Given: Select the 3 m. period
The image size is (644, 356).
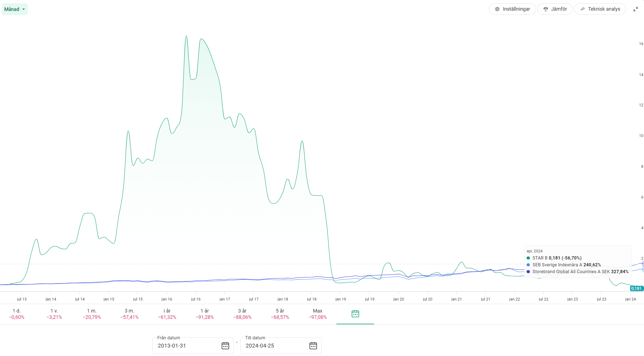Looking at the screenshot, I should click(129, 314).
